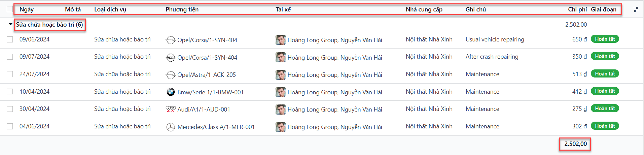Select the checkbox for 30/04/2024 row
The height and width of the screenshot is (155, 644).
10,109
